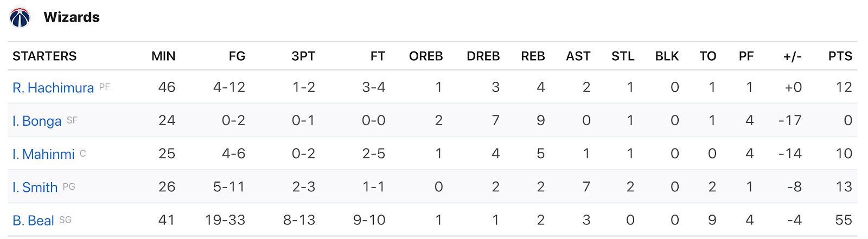Select Hachimura's 46 minutes cell
This screenshot has height=239, width=868.
(x=167, y=87)
